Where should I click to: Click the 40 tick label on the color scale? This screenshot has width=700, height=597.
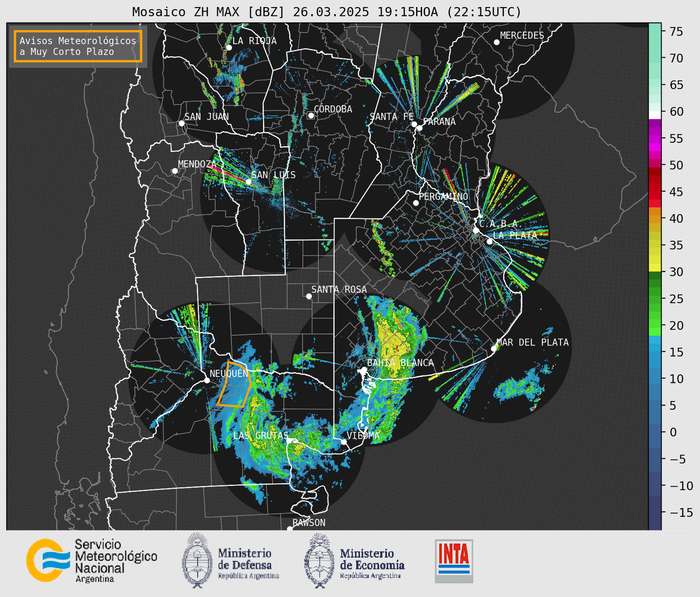click(x=676, y=218)
